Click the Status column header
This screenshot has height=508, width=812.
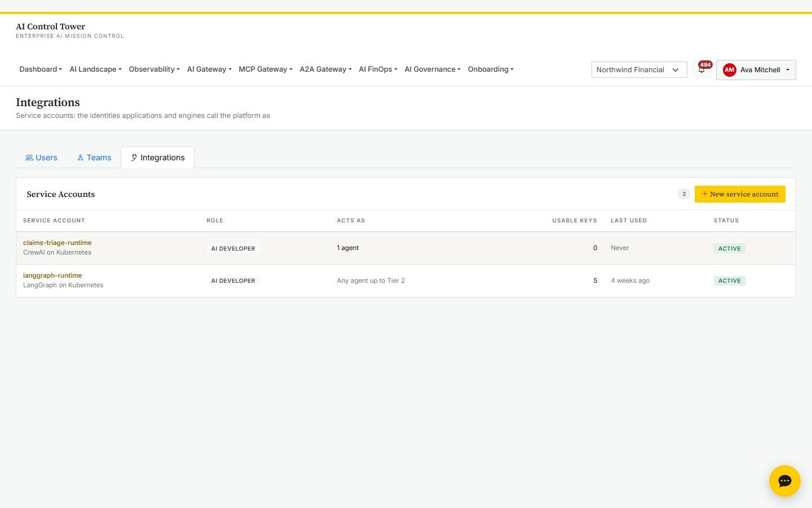pos(726,221)
